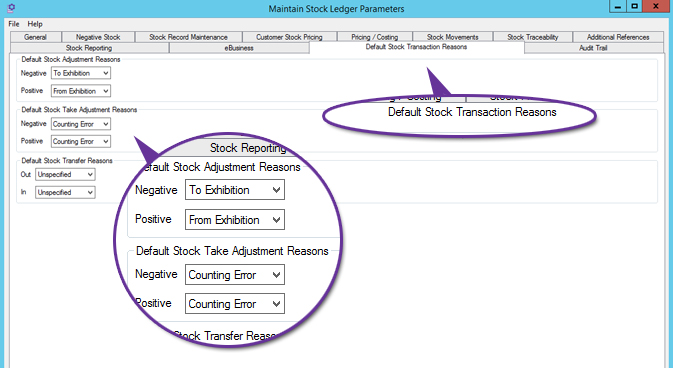
Task: Open the Audit Trail tab
Action: 593,48
